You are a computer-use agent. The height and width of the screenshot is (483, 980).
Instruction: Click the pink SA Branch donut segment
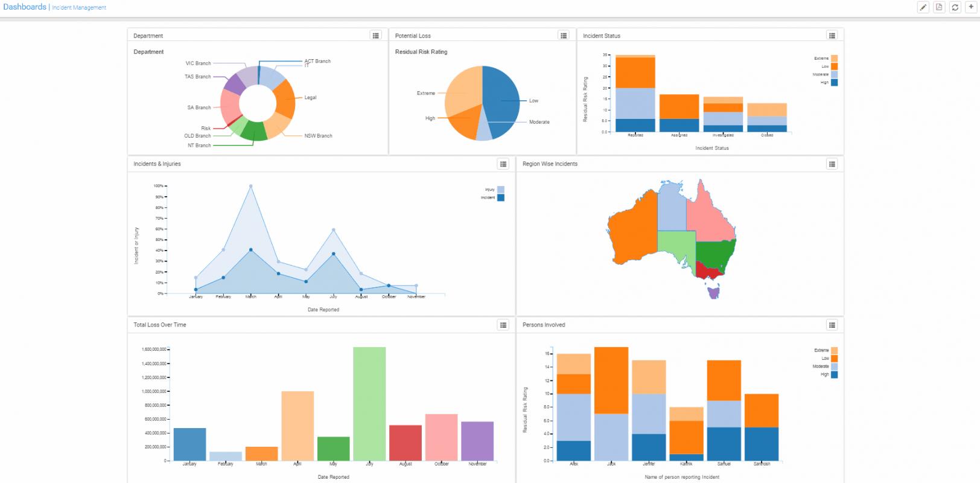click(x=230, y=106)
